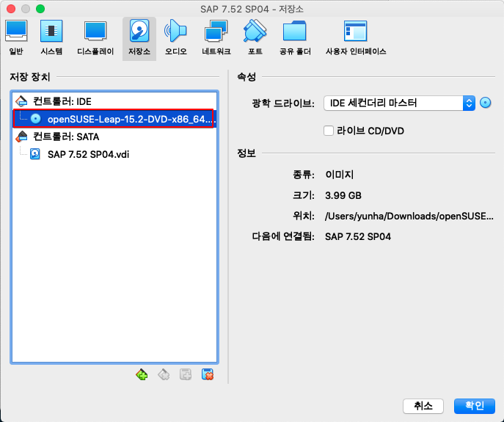Viewport: 504px width, 422px height.
Task: Click the IDE controller icon
Action: click(x=21, y=101)
